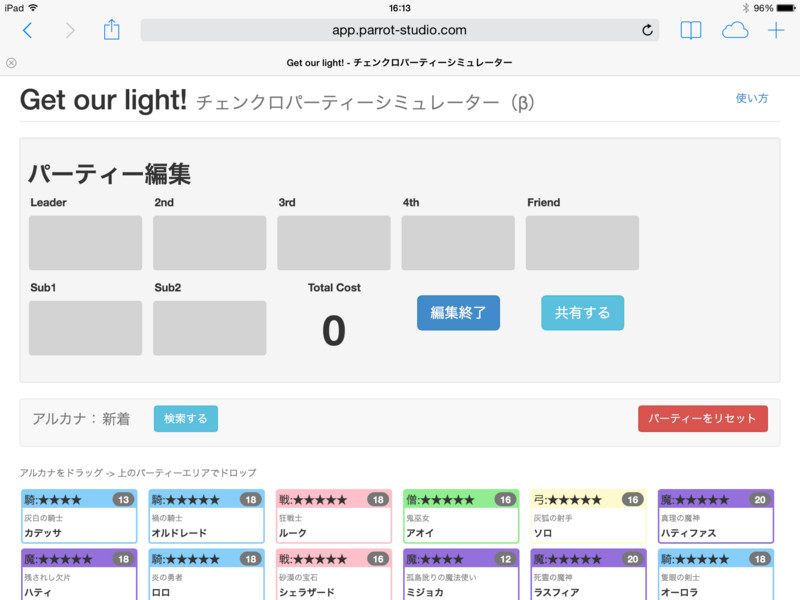Select the empty Friend slot
Screen dimensions: 800x600
click(x=582, y=243)
